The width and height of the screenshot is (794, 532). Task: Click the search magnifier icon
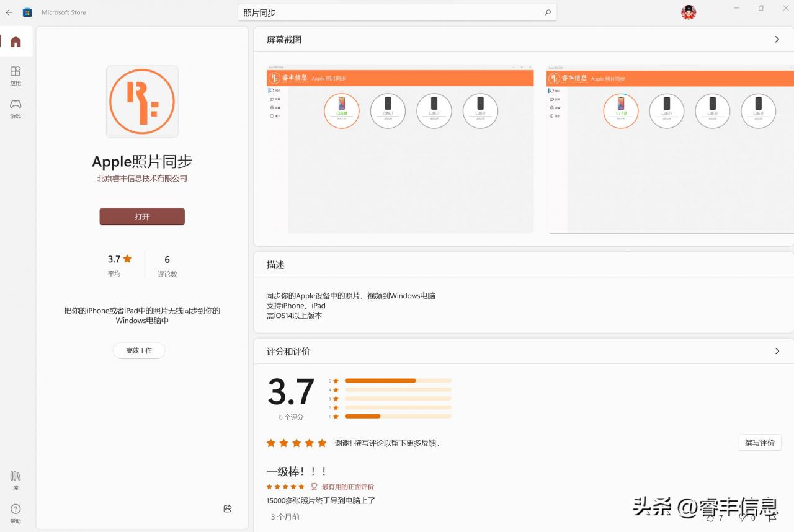pyautogui.click(x=548, y=12)
